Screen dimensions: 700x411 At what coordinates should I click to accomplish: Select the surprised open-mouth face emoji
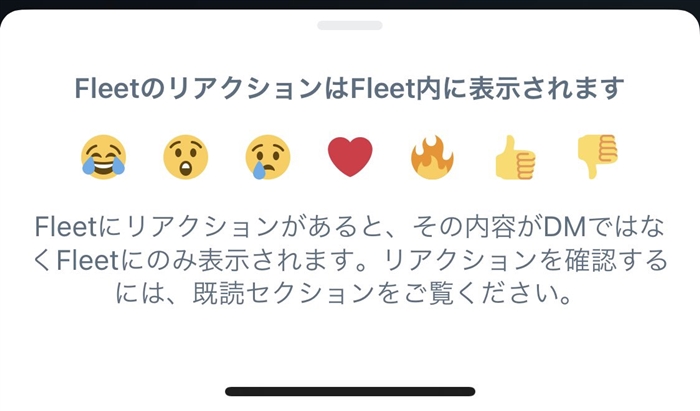(x=185, y=157)
